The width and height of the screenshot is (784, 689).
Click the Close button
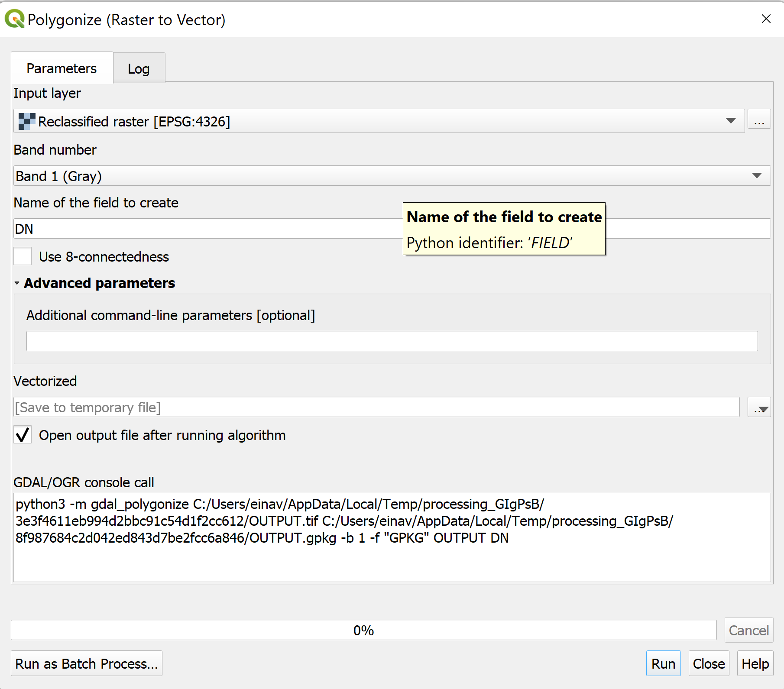(709, 663)
